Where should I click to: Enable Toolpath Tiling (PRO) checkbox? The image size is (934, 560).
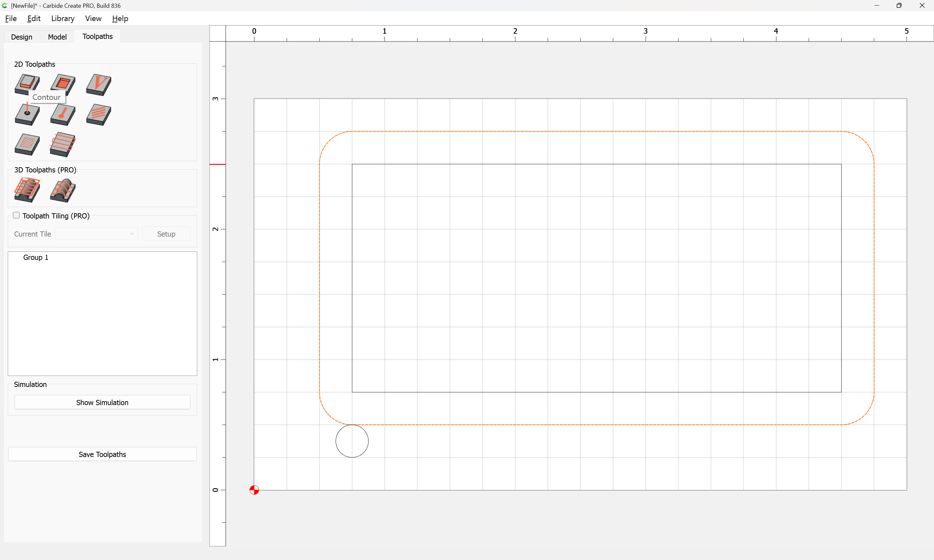tap(16, 216)
